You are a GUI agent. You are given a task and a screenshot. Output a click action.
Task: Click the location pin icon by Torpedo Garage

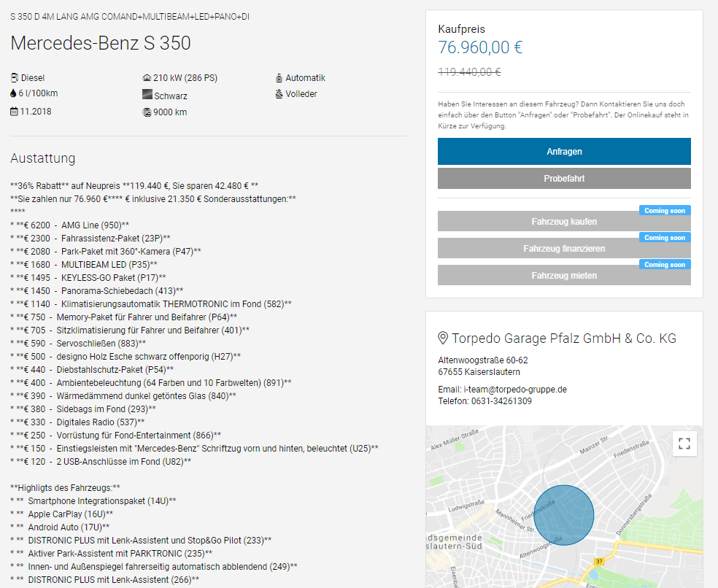[x=443, y=338]
